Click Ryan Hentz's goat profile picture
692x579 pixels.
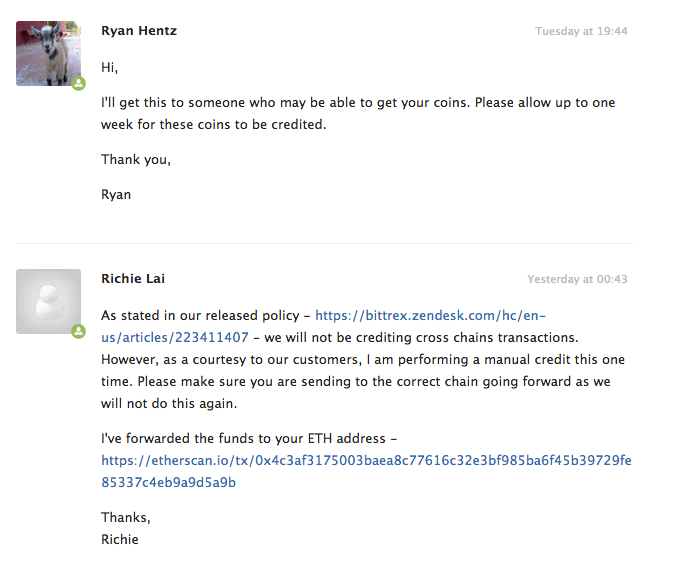[48, 53]
